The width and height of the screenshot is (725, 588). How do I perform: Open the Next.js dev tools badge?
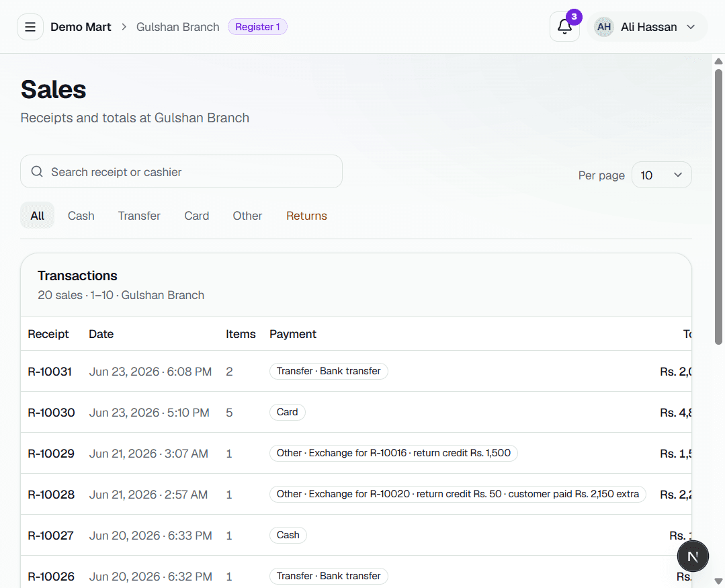[x=693, y=556]
